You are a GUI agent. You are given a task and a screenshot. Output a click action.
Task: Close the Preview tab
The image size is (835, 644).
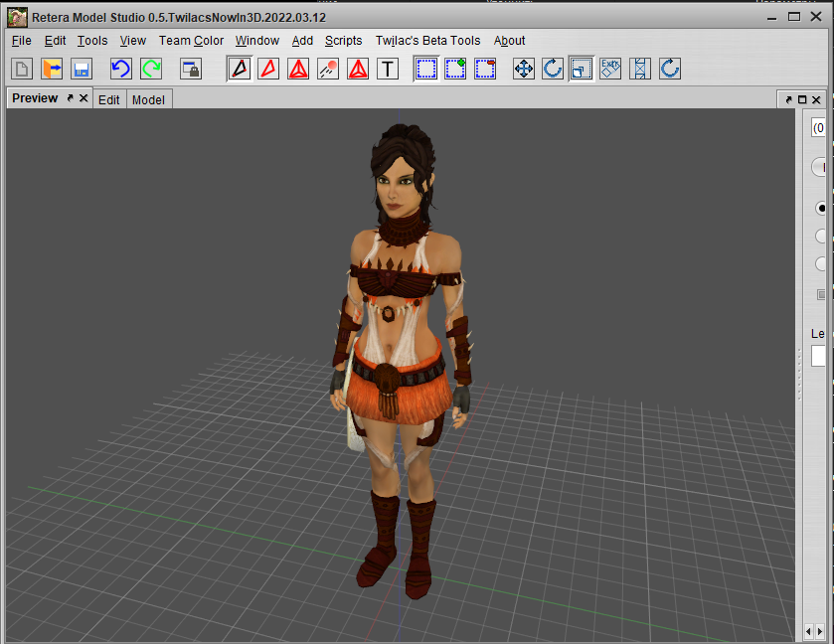tap(83, 98)
